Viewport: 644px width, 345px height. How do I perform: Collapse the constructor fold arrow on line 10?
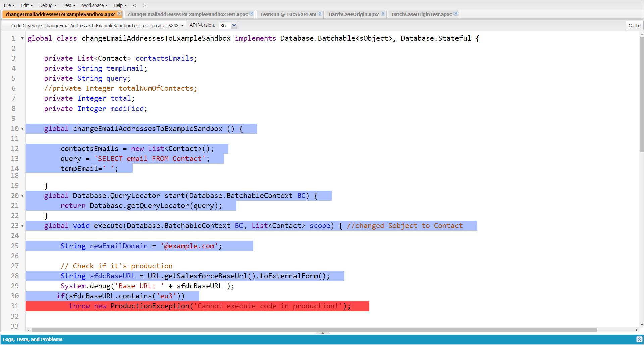[x=22, y=129]
